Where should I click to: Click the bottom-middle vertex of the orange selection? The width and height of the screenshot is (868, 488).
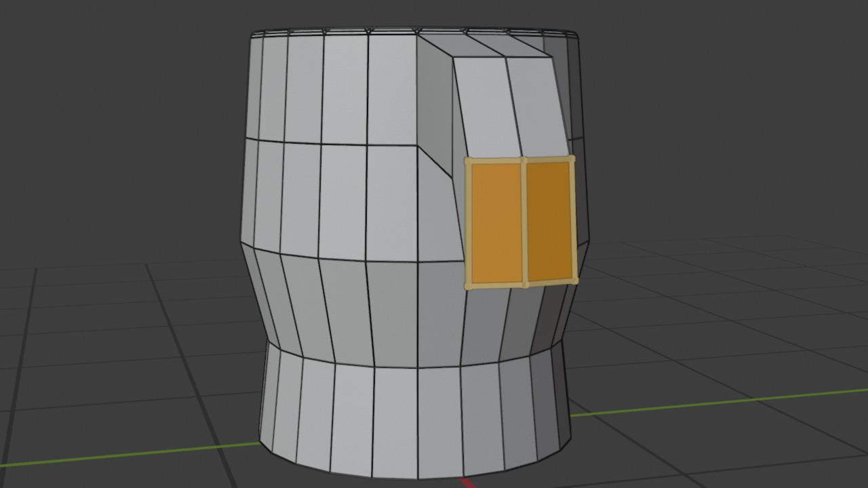click(x=525, y=285)
